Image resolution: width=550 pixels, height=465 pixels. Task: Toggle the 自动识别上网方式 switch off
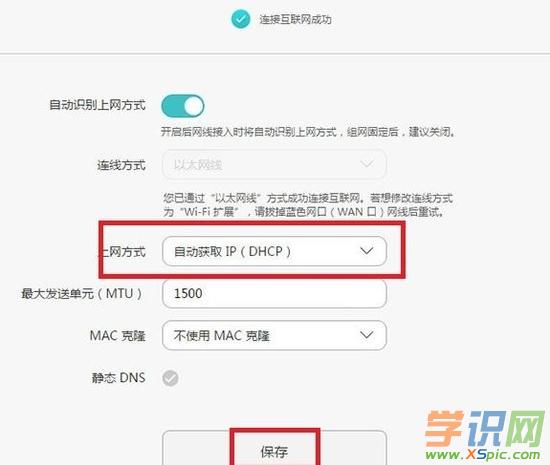[183, 106]
